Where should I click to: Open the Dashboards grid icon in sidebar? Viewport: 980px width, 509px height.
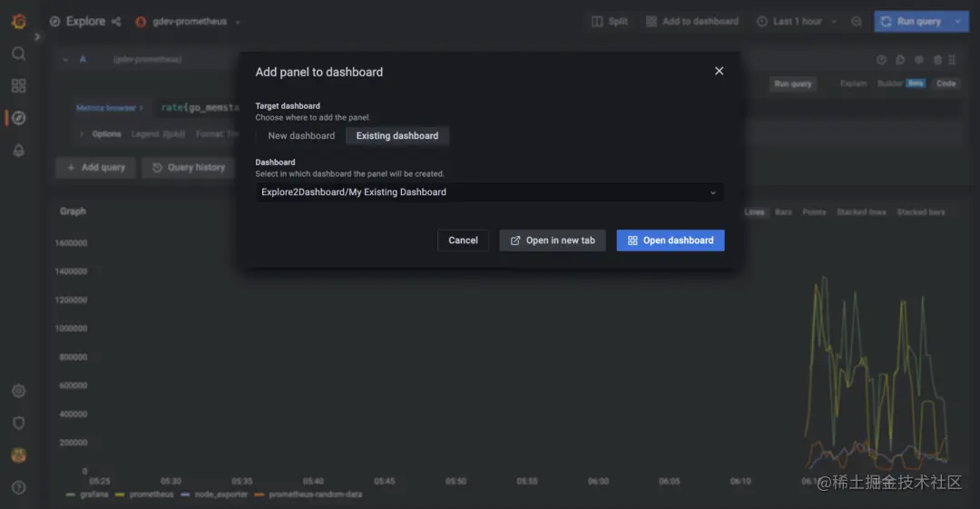coord(19,85)
